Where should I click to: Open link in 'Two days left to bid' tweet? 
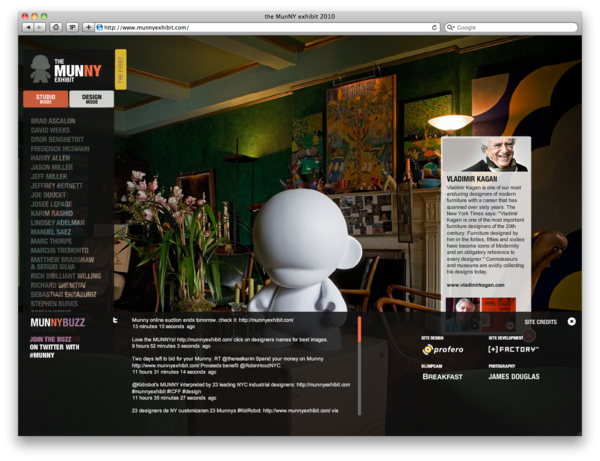click(x=166, y=365)
